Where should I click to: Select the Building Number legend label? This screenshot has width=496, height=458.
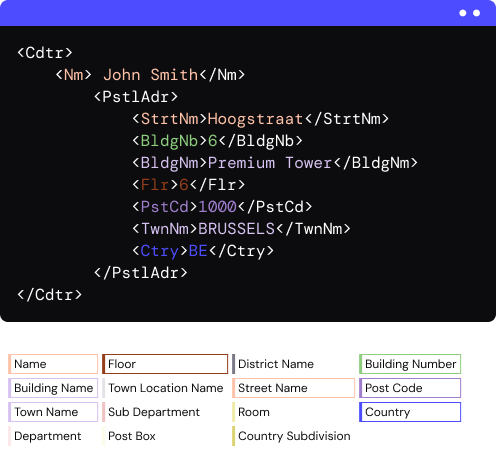(410, 364)
